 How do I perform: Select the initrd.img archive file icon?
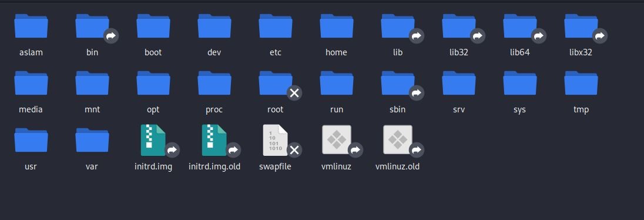153,140
